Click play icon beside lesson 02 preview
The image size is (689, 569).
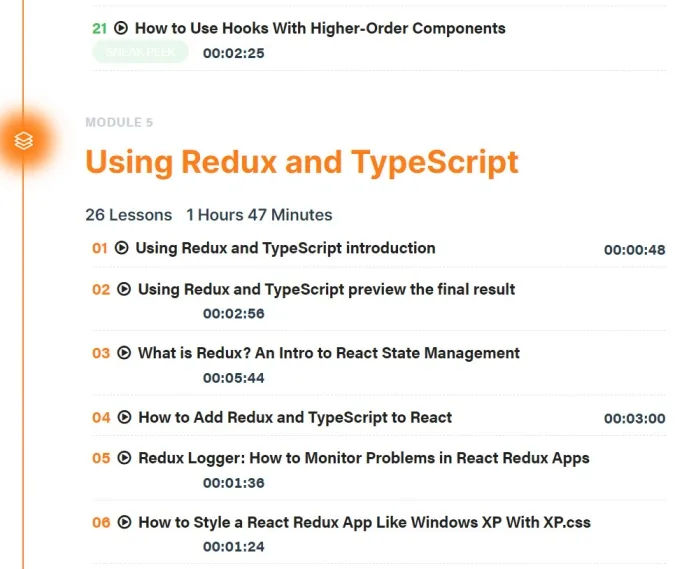[x=124, y=289]
